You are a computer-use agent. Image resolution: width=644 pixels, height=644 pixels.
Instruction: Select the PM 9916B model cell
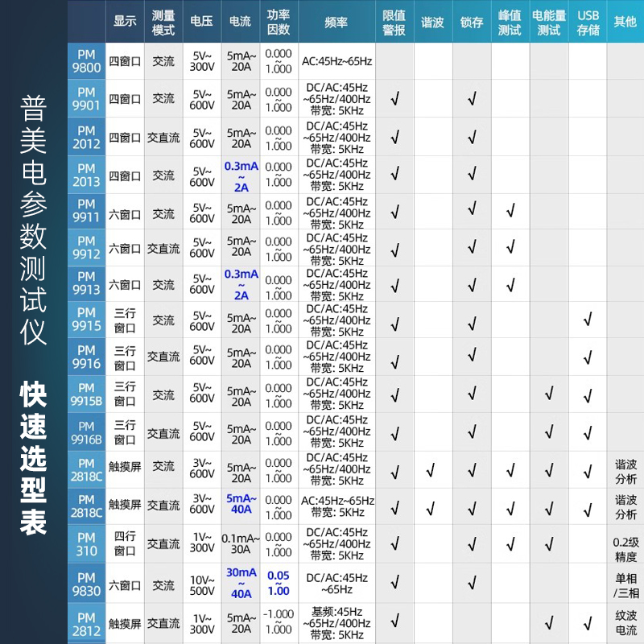[86, 432]
